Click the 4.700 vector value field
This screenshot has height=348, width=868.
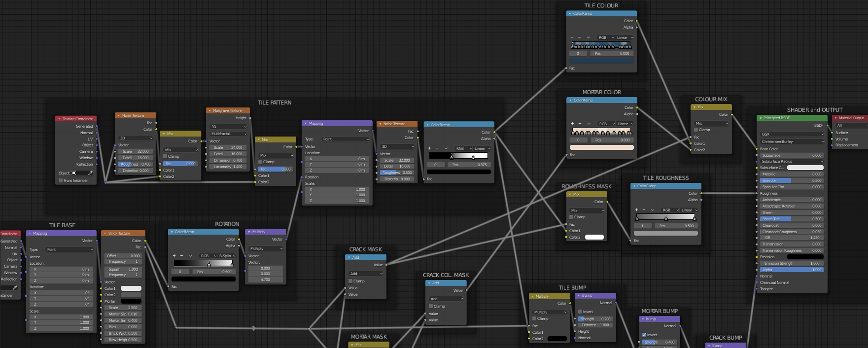[x=265, y=279]
